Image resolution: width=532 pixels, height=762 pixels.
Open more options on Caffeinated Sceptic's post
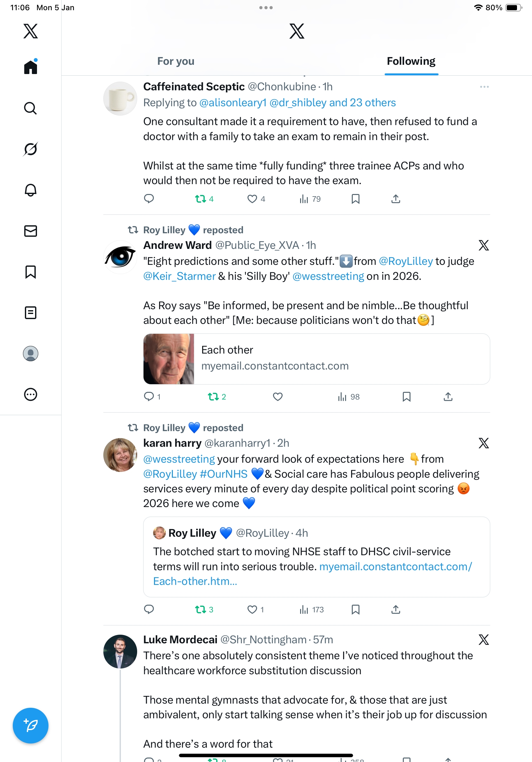(484, 87)
